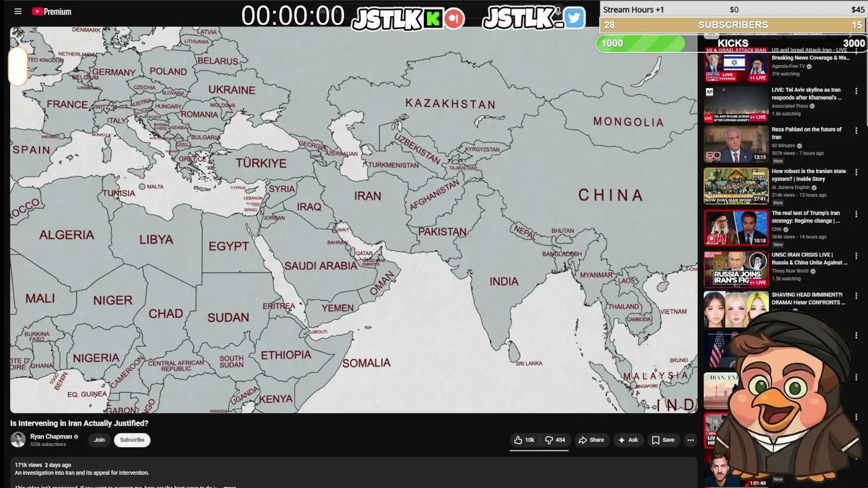Save video to a playlist
Screen dimensions: 868x488
[663, 440]
